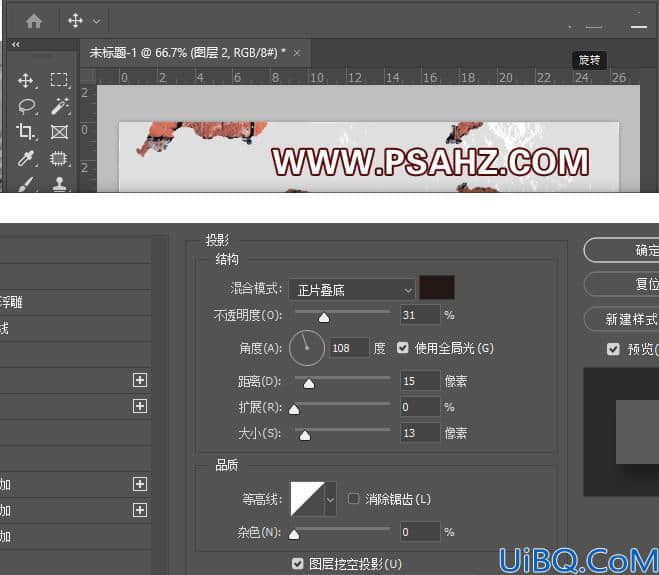Viewport: 659px width, 575px height.
Task: Click the 新建样式 new style button
Action: (x=622, y=319)
